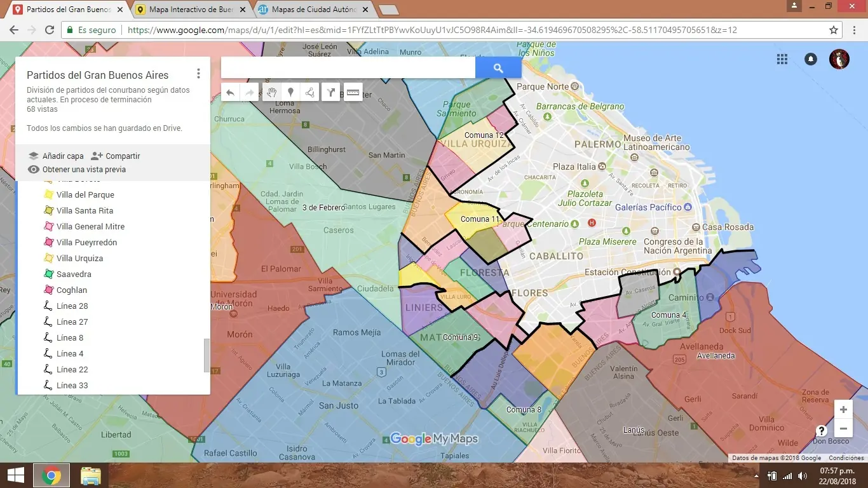The image size is (868, 488).
Task: Click in the map search field
Action: click(348, 68)
